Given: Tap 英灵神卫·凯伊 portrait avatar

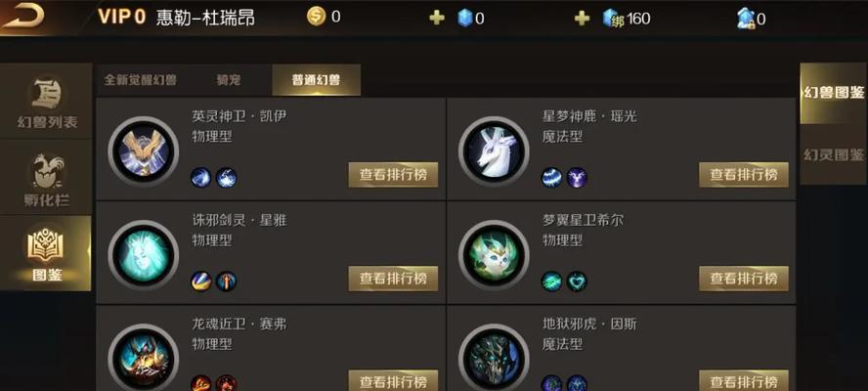Looking at the screenshot, I should tap(144, 152).
